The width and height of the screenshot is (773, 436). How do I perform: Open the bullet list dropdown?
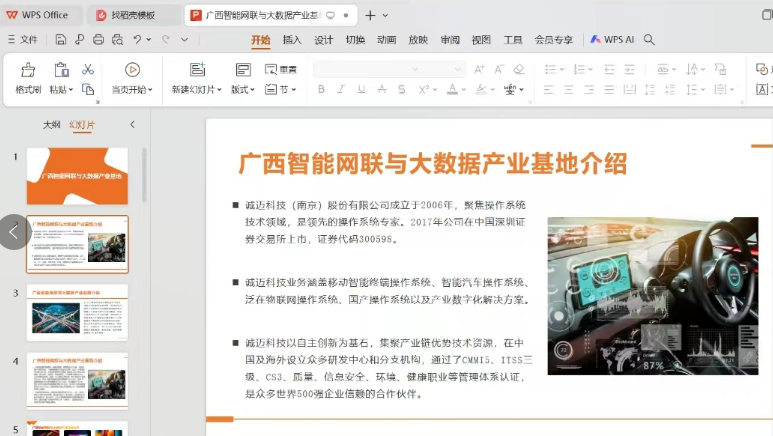(562, 70)
